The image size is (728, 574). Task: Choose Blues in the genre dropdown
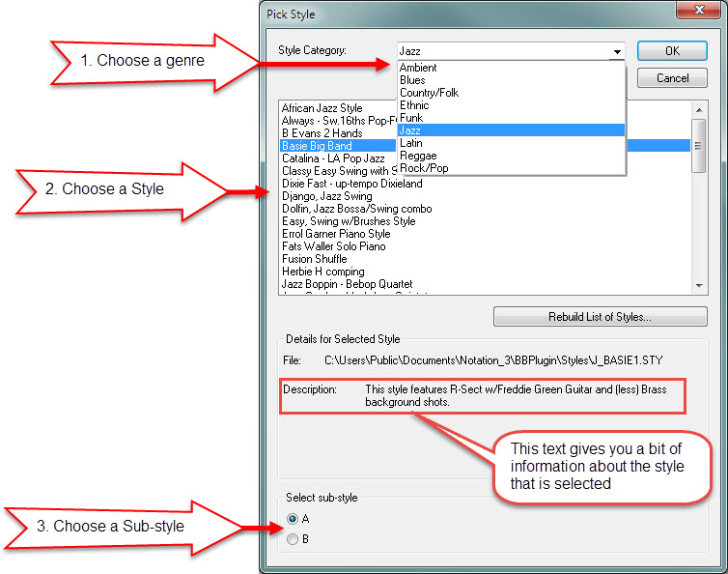[412, 80]
